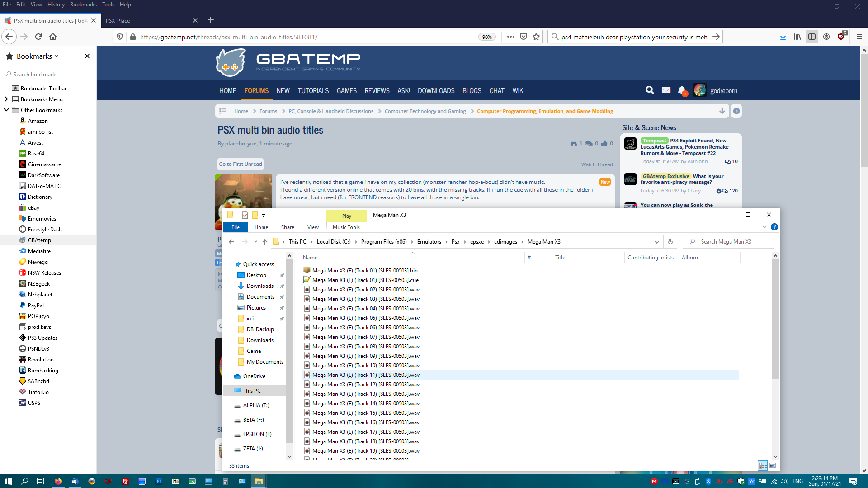868x488 pixels.
Task: Go up one folder level in Explorer
Action: (x=265, y=242)
